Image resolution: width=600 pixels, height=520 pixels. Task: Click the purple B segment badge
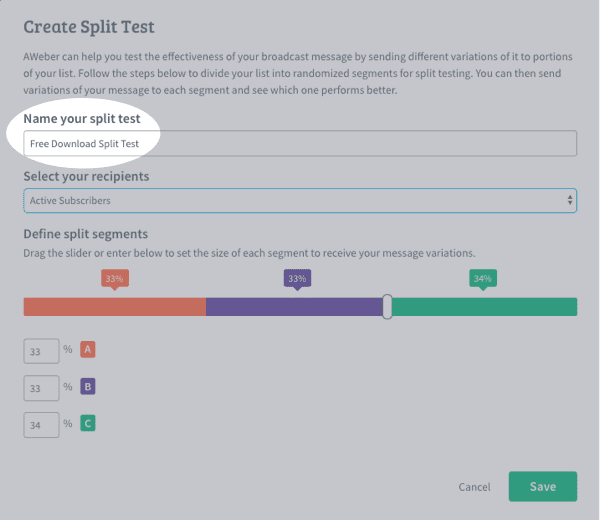click(88, 387)
